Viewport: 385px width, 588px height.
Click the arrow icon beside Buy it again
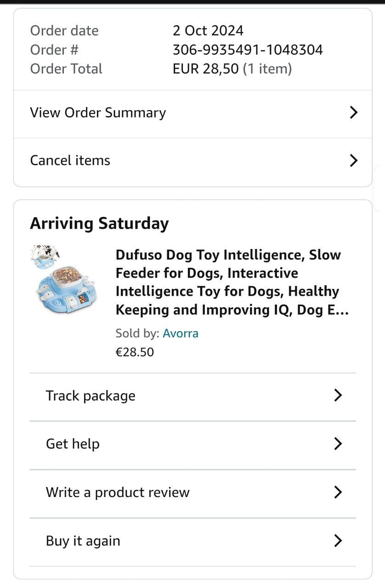[338, 541]
